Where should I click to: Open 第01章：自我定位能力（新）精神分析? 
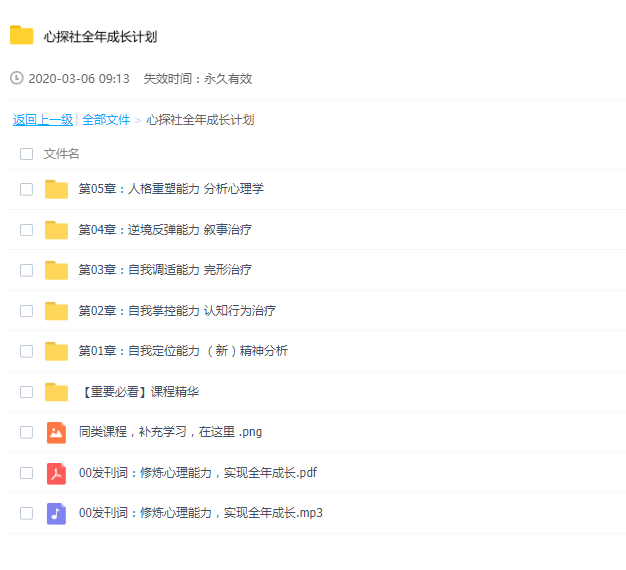[x=183, y=351]
